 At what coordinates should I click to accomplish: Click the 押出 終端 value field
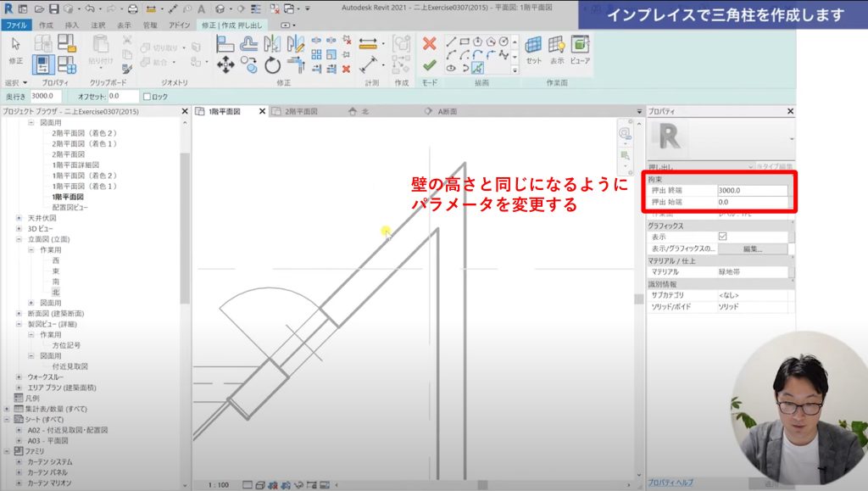click(751, 191)
